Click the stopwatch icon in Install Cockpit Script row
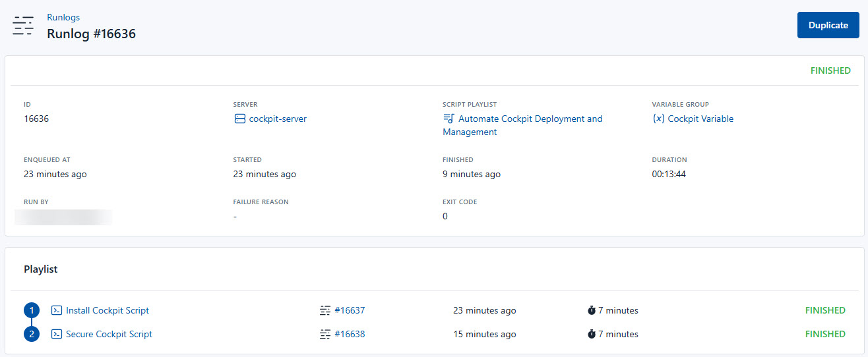Screen dimensions: 868x357 592,310
